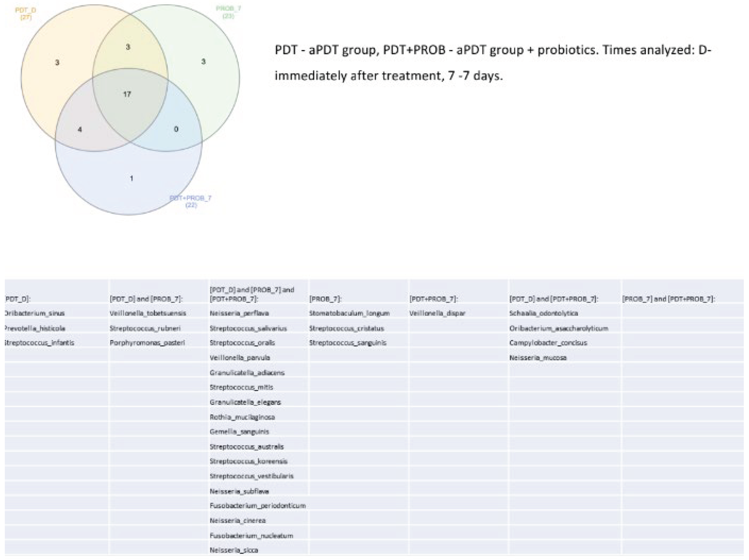Viewport: 749px width, 560px height.
Task: Click the Porphyromonas_pasteri cell
Action: pos(147,343)
